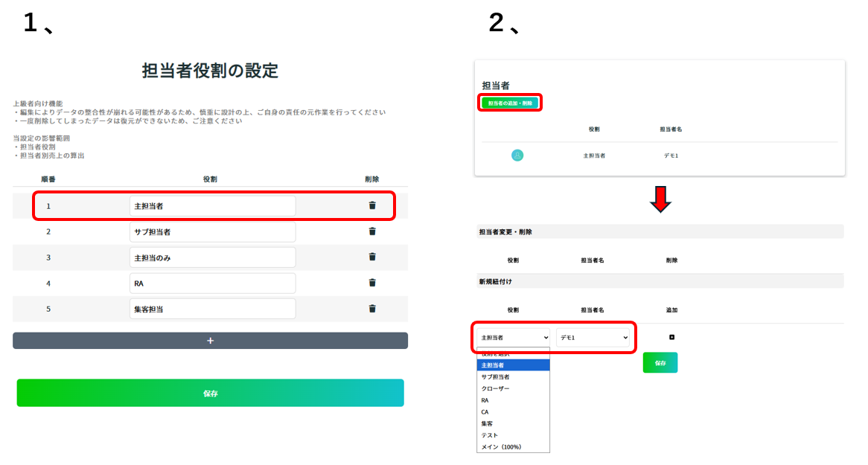Remove the 主担当のみ role via trash icon
The image size is (868, 465).
(x=372, y=257)
